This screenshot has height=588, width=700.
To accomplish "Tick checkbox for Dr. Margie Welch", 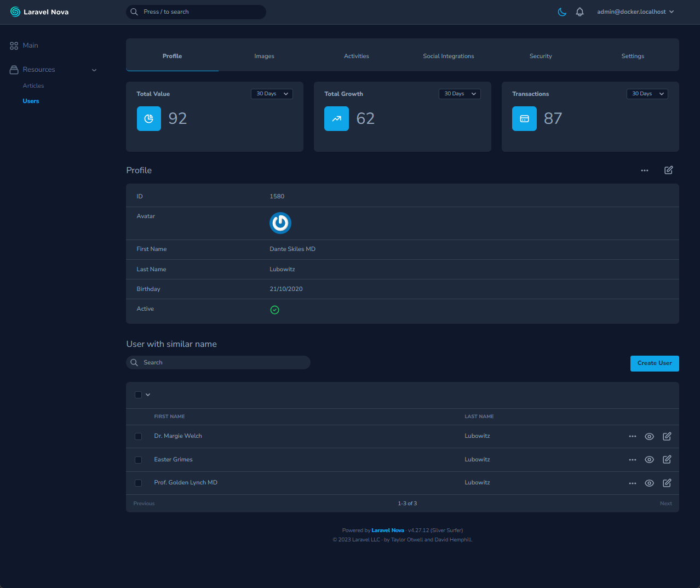I will click(138, 437).
